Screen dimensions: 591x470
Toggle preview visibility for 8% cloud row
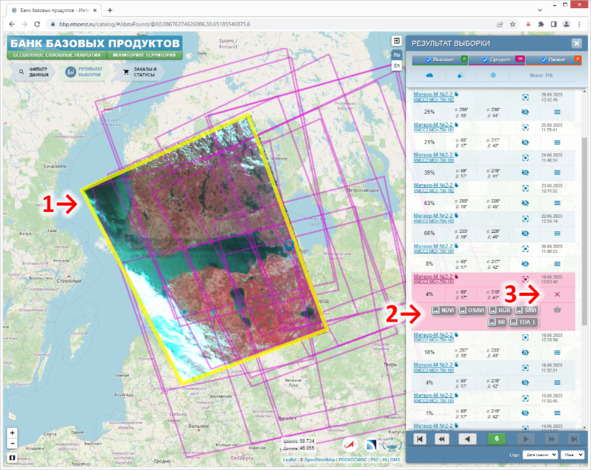click(525, 264)
